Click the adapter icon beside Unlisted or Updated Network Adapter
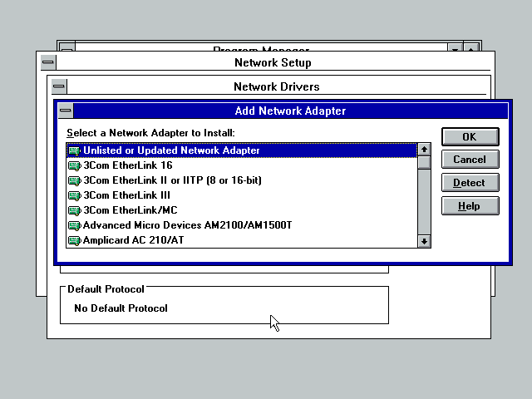The height and width of the screenshot is (399, 532). coord(74,150)
